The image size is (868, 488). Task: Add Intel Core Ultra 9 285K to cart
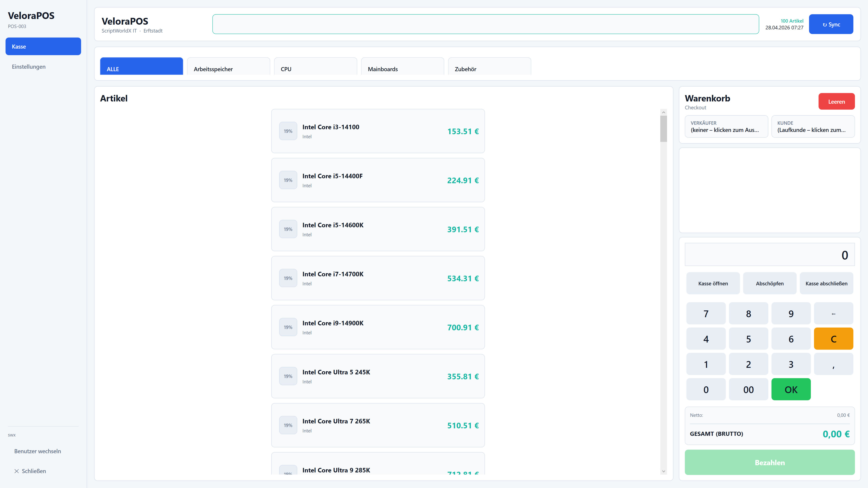(x=378, y=463)
